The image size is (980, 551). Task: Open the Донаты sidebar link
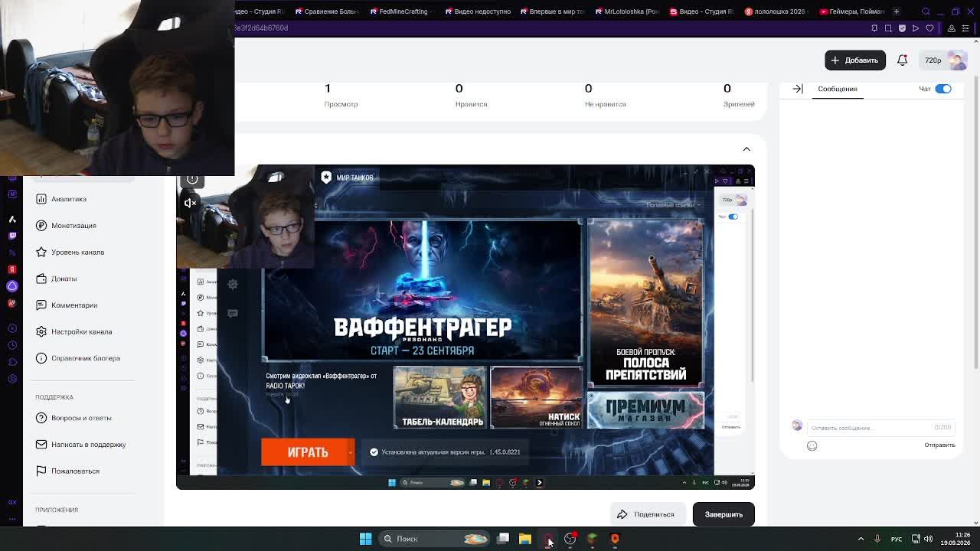pos(64,279)
